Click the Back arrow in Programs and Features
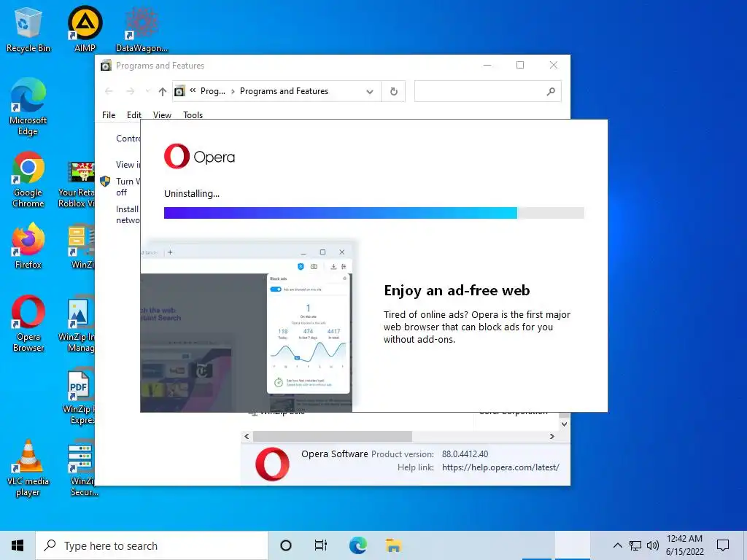 (109, 91)
